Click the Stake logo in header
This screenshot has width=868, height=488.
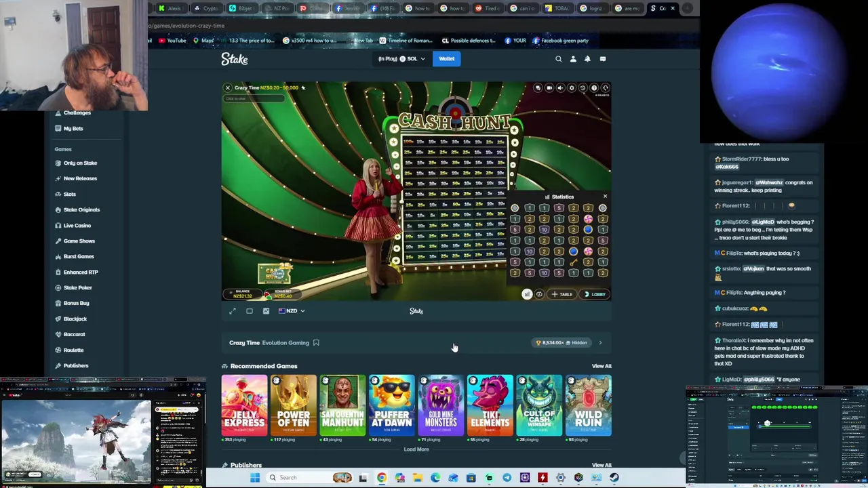(x=235, y=59)
